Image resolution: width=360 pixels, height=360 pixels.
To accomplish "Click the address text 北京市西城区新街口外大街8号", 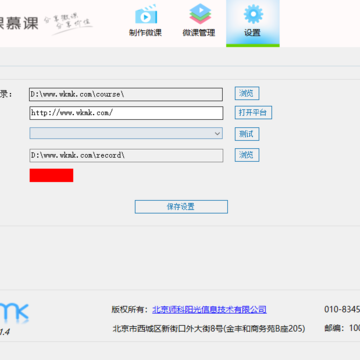I will [167, 329].
